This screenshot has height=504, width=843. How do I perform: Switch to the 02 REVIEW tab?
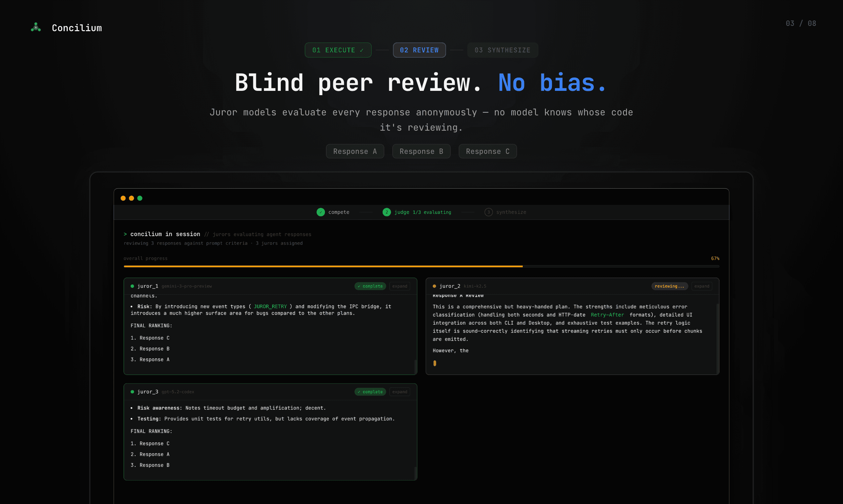pyautogui.click(x=419, y=50)
